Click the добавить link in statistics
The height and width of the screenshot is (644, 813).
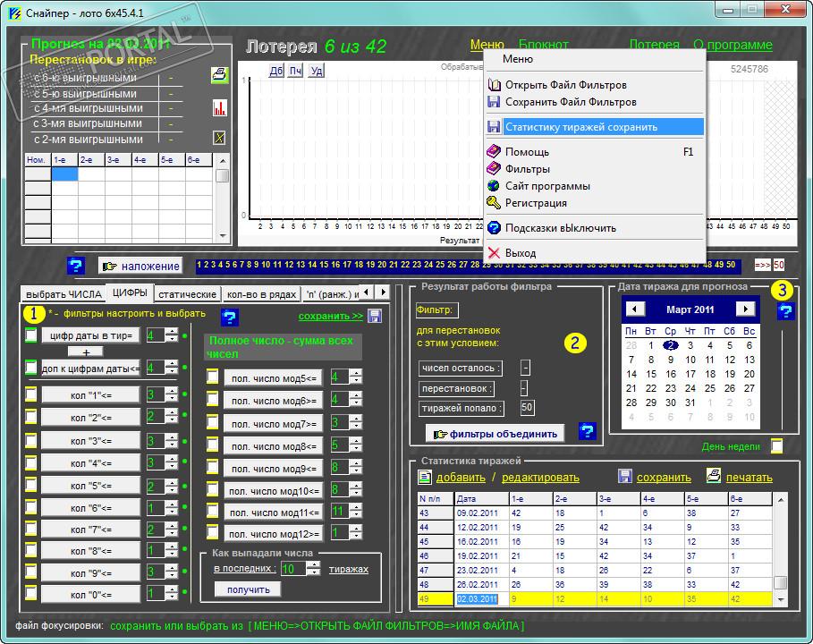tap(461, 478)
